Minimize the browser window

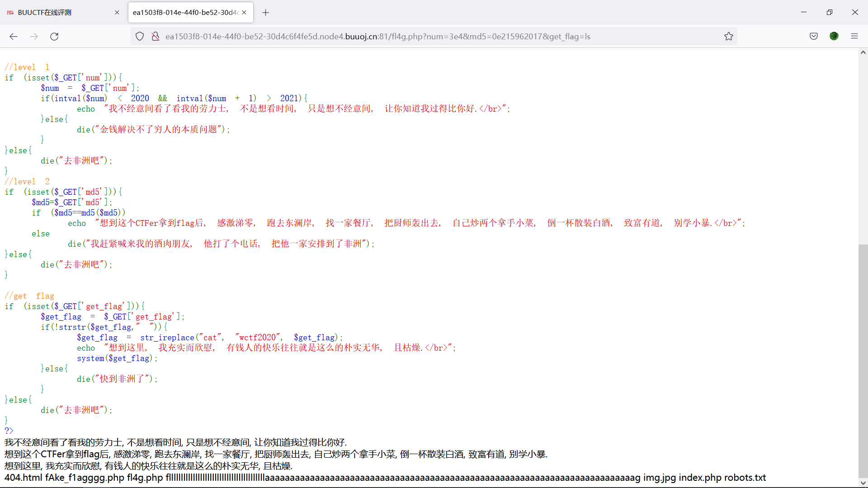pyautogui.click(x=804, y=13)
